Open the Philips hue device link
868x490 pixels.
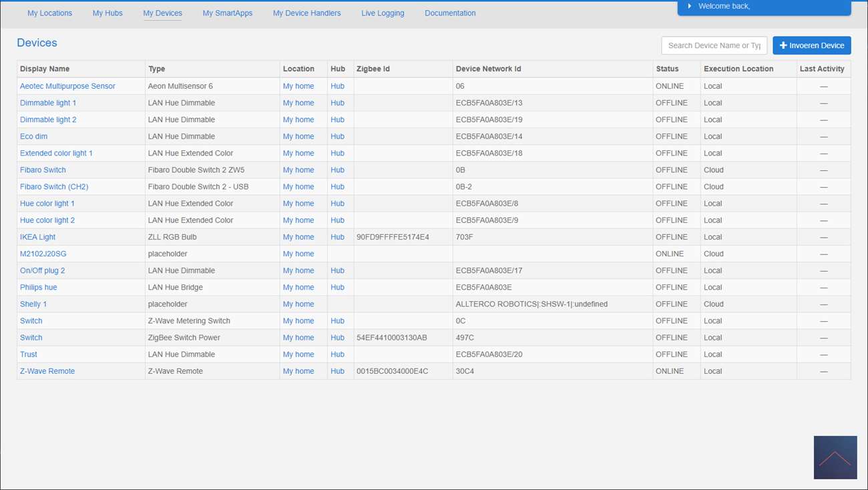38,287
